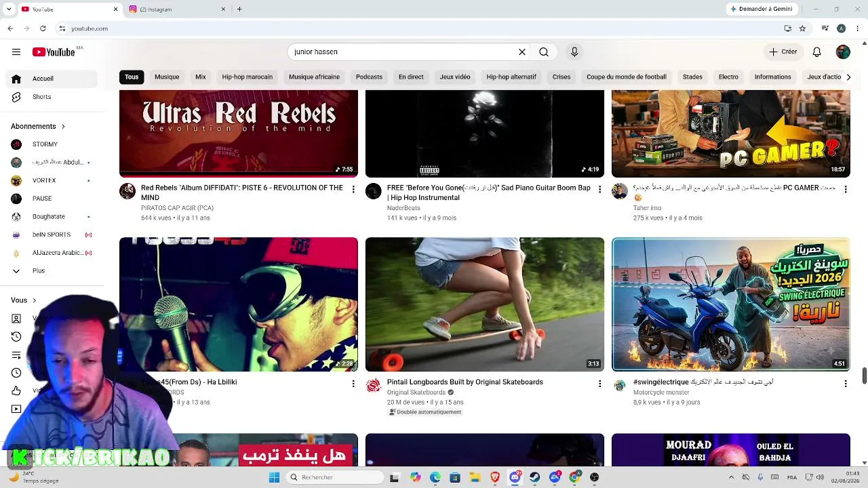Open Chrome three-dot menu
The image size is (868, 488).
pos(856,28)
